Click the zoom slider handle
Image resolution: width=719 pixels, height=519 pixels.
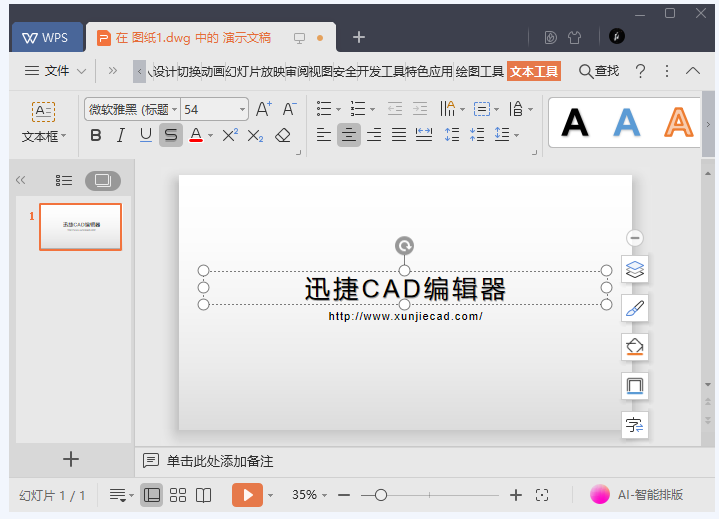pos(381,495)
